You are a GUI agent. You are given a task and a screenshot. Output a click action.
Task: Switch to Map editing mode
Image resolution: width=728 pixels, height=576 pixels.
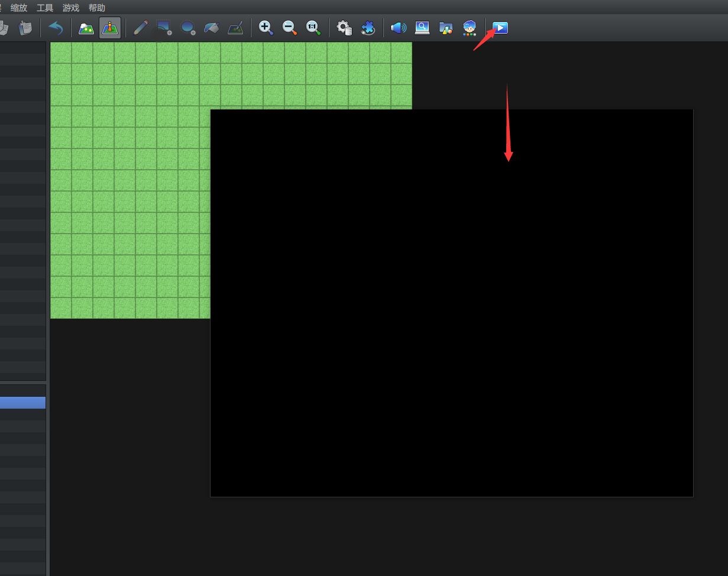pyautogui.click(x=86, y=28)
